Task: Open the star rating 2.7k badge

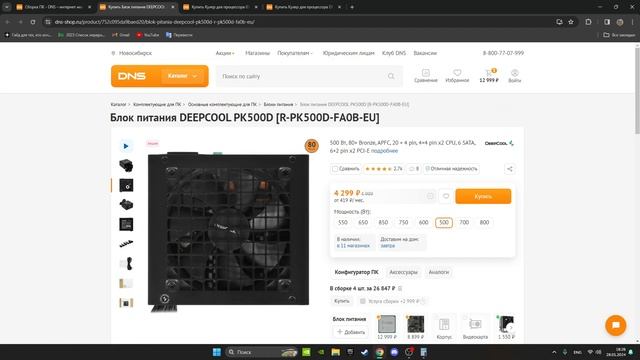Action: 383,169
